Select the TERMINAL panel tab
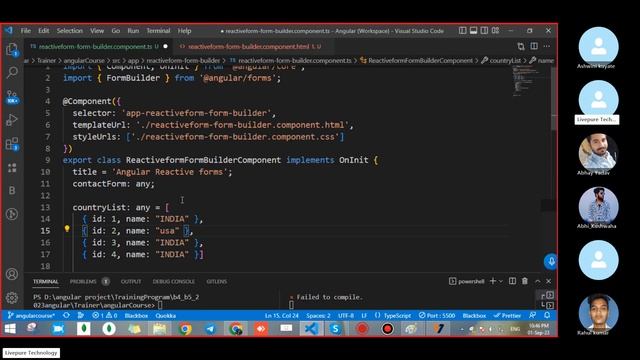Screen dimensions: 640x360 46,282
